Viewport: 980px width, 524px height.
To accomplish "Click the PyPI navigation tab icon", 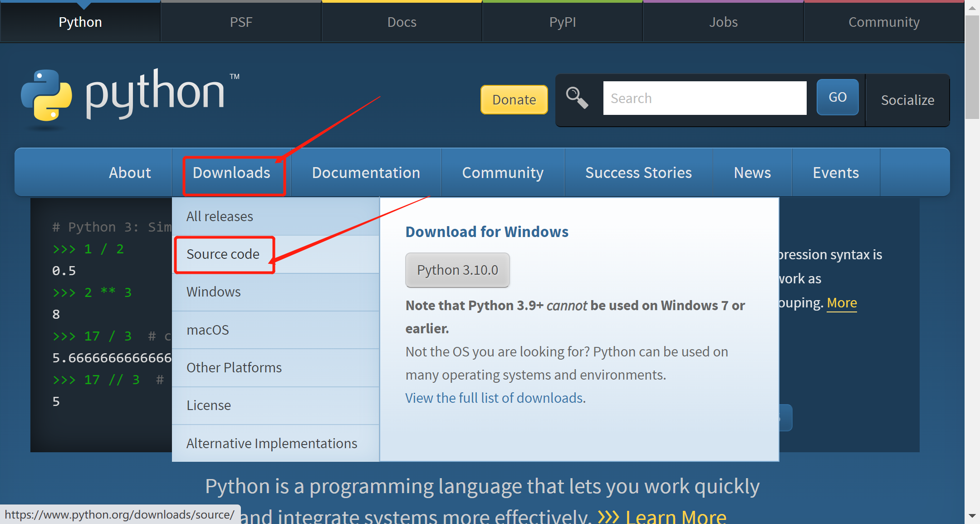I will pos(562,21).
